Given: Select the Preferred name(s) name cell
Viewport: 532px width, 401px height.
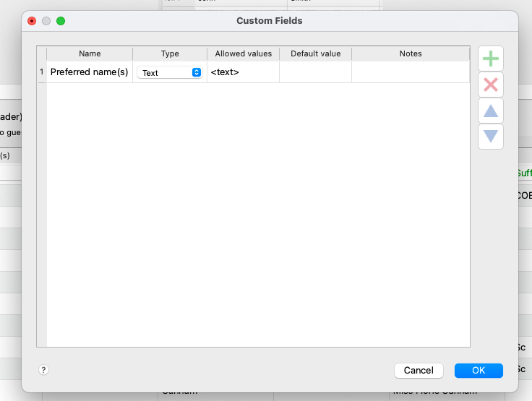Looking at the screenshot, I should pos(90,72).
